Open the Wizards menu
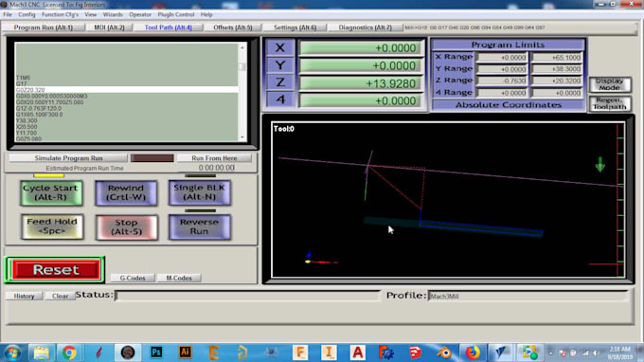This screenshot has width=644, height=362. click(113, 14)
